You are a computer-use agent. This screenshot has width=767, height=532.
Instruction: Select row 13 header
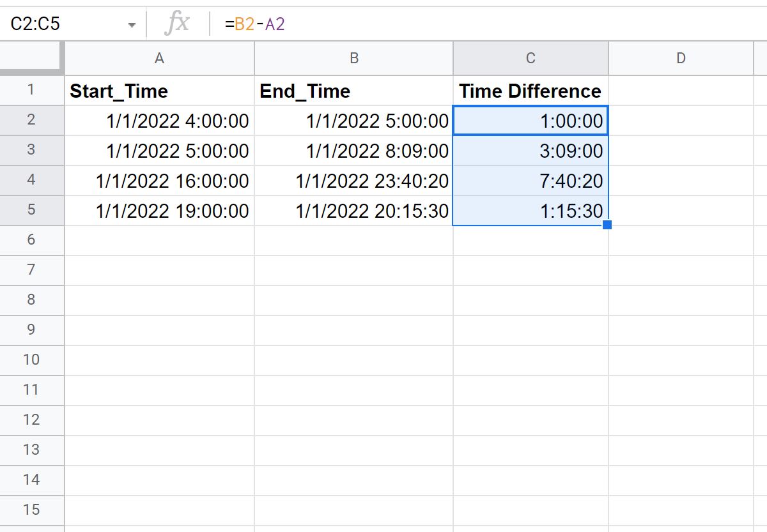click(32, 450)
